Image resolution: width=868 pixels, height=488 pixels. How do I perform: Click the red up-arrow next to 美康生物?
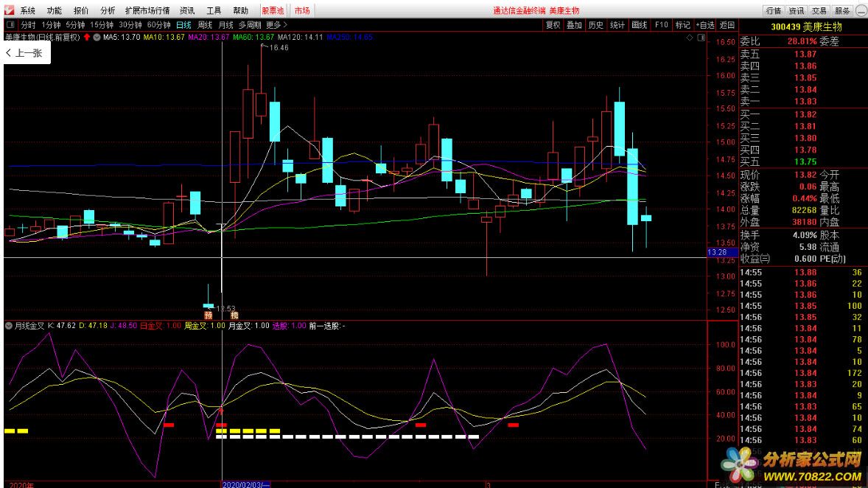click(87, 37)
